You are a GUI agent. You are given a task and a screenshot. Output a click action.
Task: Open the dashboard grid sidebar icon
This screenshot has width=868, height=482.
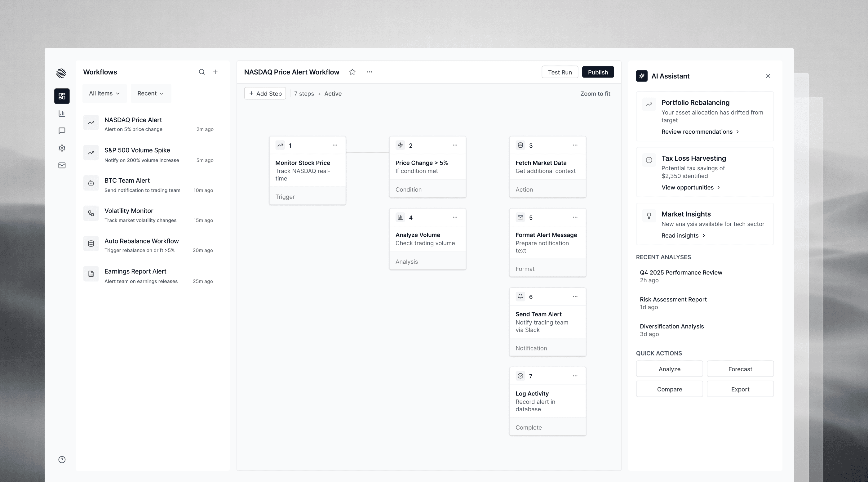point(62,96)
